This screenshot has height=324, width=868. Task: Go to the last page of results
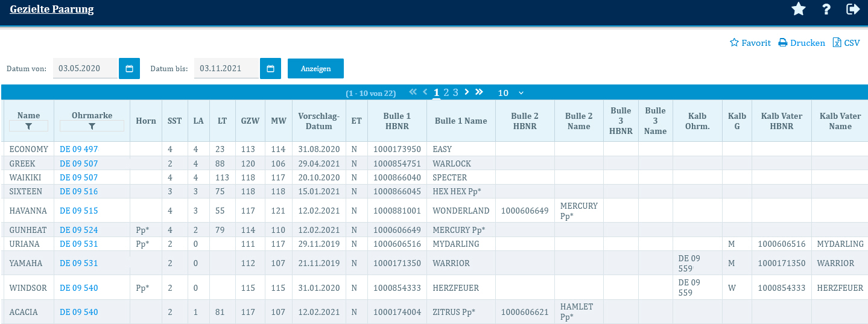479,92
